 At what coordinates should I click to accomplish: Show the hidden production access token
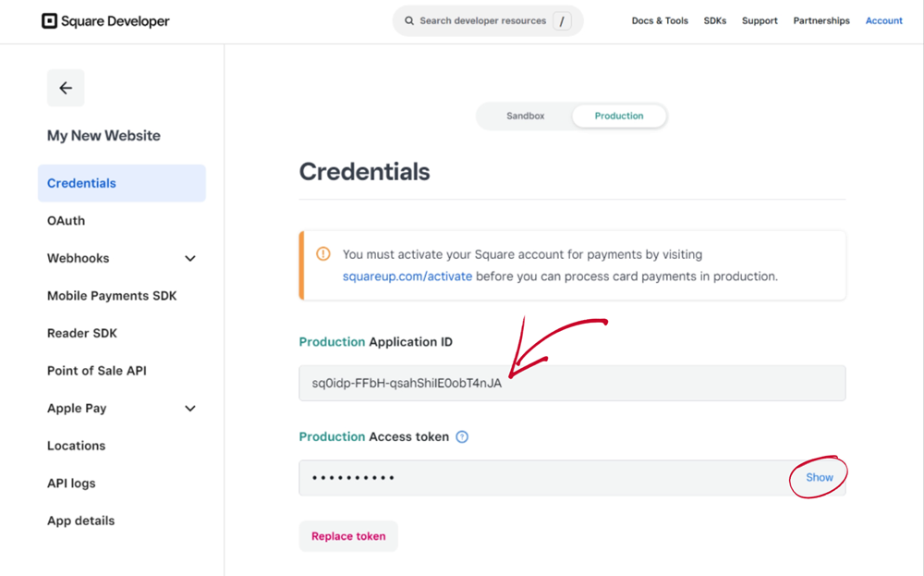pyautogui.click(x=819, y=477)
